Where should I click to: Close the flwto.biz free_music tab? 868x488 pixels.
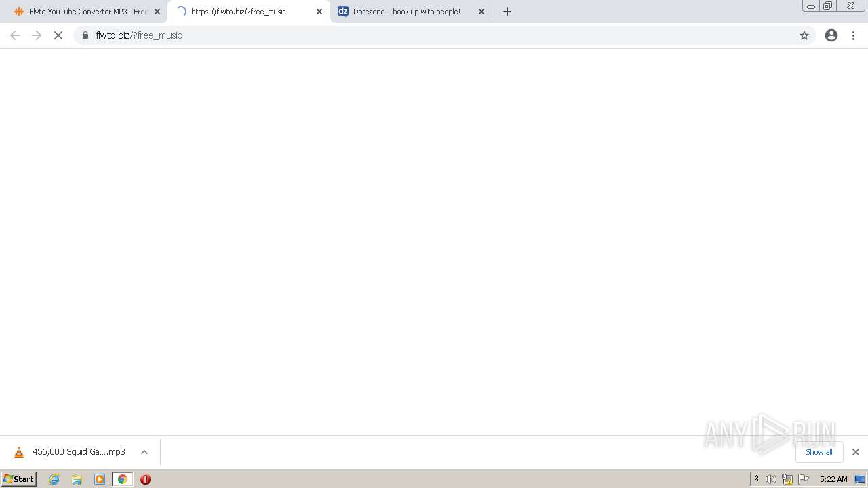319,12
